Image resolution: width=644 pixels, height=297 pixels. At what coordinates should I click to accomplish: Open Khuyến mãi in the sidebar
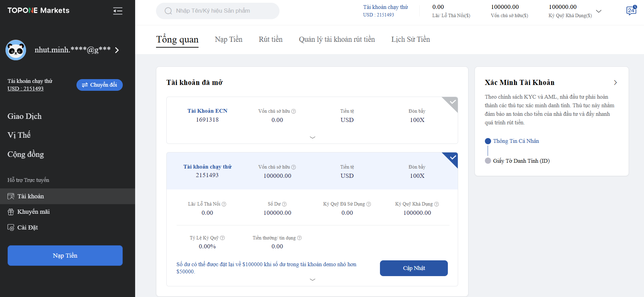(x=33, y=212)
